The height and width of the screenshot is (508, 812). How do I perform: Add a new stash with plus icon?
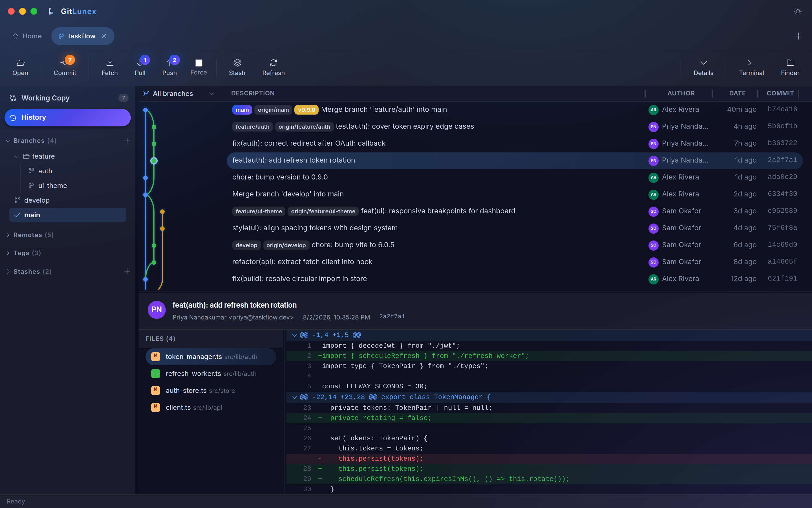(127, 271)
